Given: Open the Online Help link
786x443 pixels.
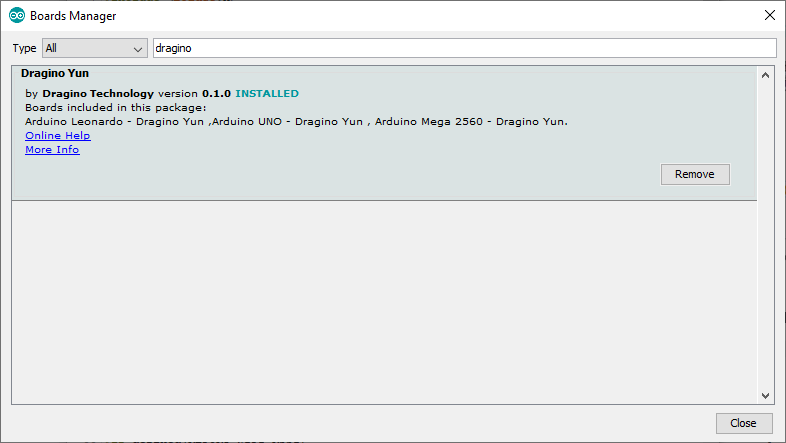Looking at the screenshot, I should [58, 135].
